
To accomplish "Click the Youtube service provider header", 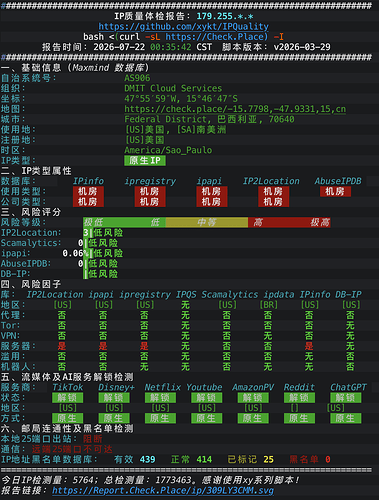I will [x=204, y=387].
